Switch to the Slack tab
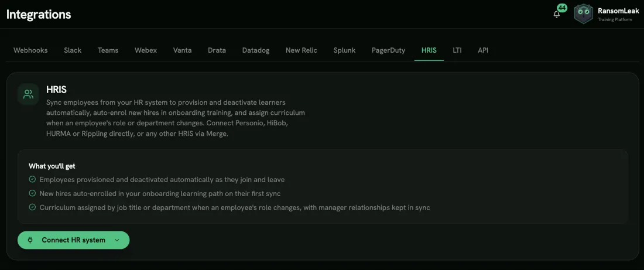Viewport: 644px width, 270px height. (73, 50)
